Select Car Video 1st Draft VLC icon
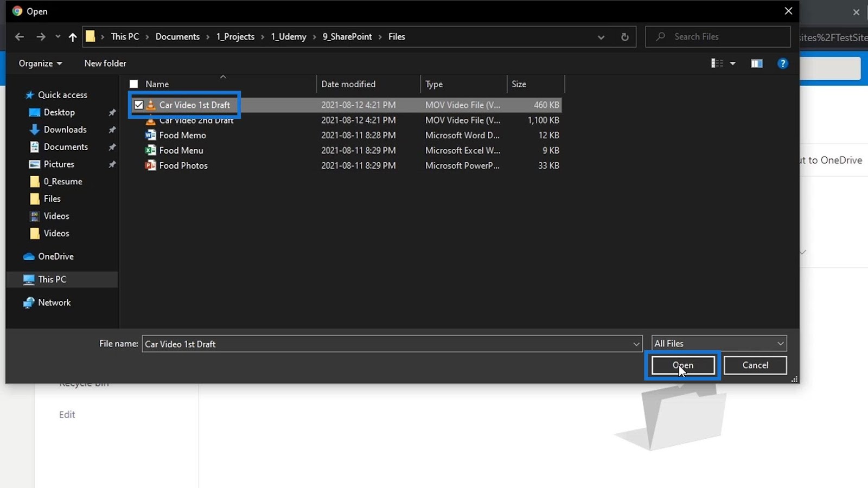868x488 pixels. click(x=151, y=105)
